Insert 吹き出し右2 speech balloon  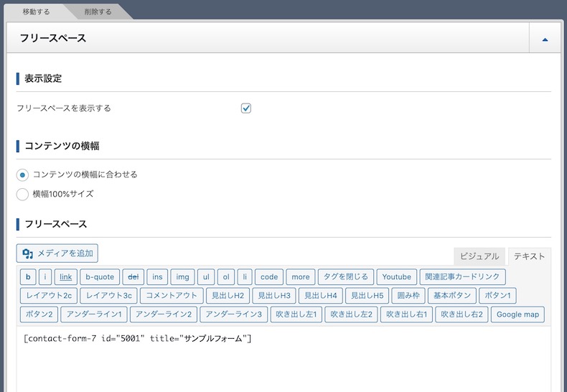pos(461,314)
